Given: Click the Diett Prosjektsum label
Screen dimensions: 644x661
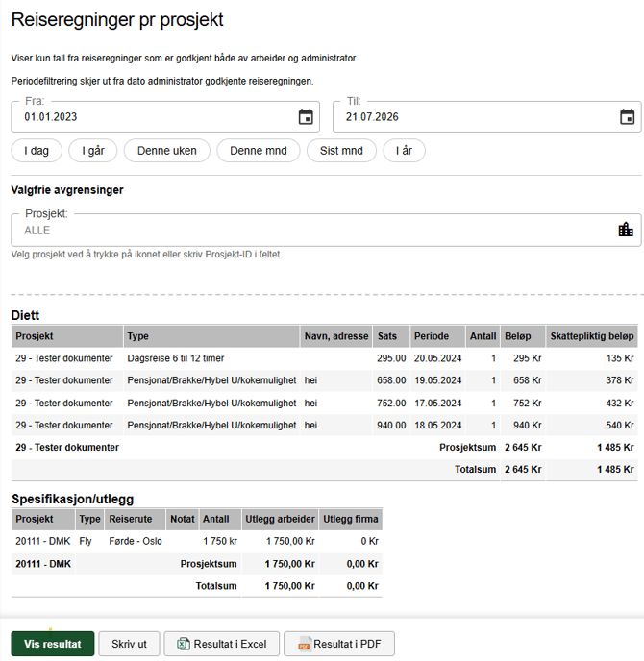Looking at the screenshot, I should coord(468,448).
